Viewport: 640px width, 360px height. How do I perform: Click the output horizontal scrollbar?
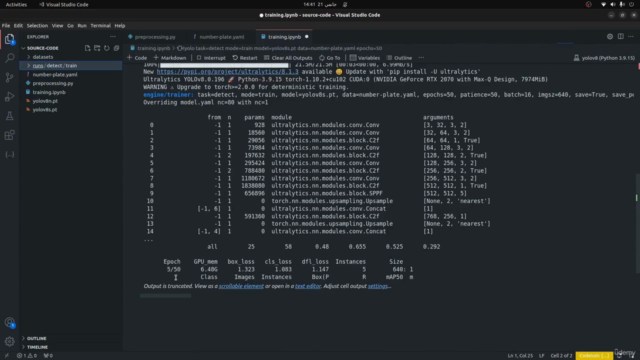click(x=165, y=296)
